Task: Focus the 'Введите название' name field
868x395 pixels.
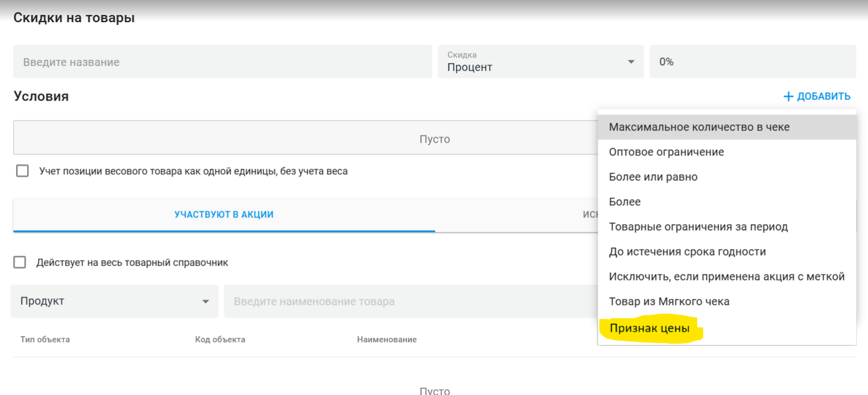Action: click(222, 62)
